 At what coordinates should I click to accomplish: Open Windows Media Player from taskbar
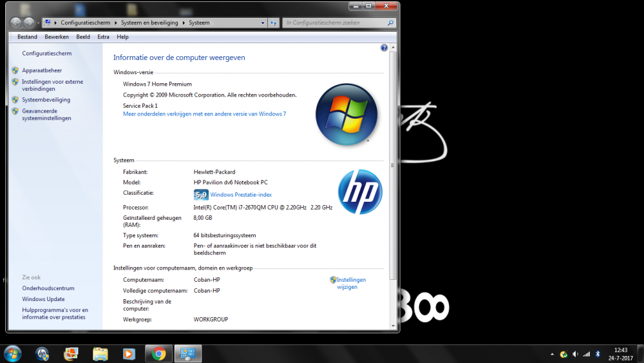click(129, 353)
